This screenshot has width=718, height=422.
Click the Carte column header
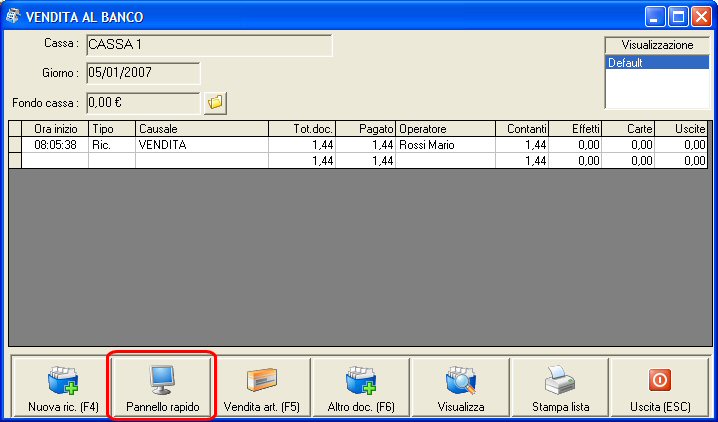pyautogui.click(x=628, y=129)
